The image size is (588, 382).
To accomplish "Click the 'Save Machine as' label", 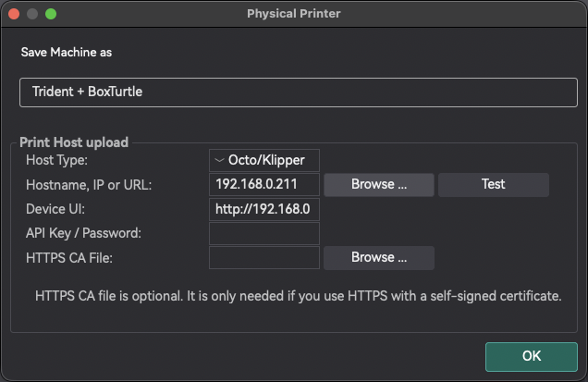I will 67,52.
